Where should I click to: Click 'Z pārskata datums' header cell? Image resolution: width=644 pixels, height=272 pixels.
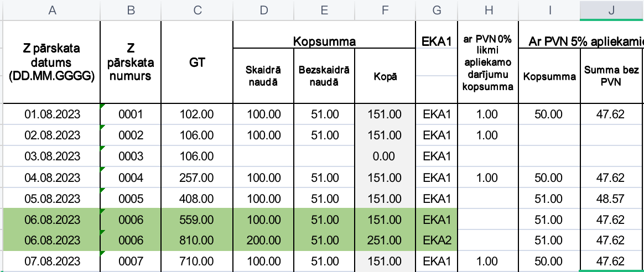point(53,62)
